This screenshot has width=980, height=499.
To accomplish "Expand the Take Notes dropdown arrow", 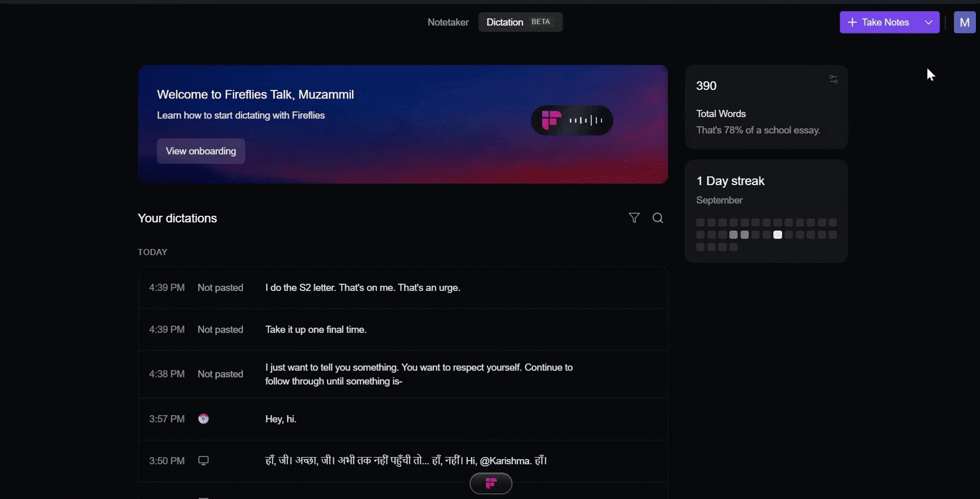I will [x=928, y=22].
